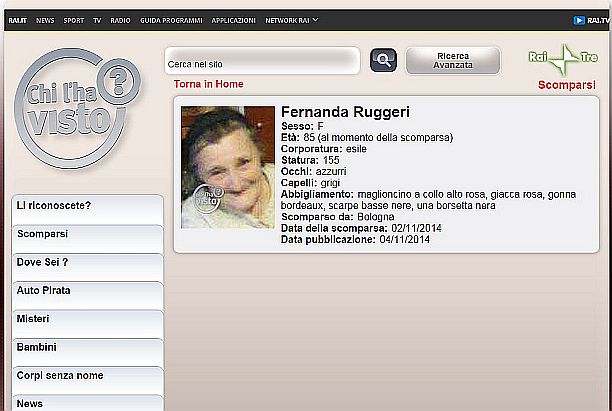Open Ricerca Avanzata advanced search
Viewport: 612px width, 411px height.
pyautogui.click(x=453, y=60)
